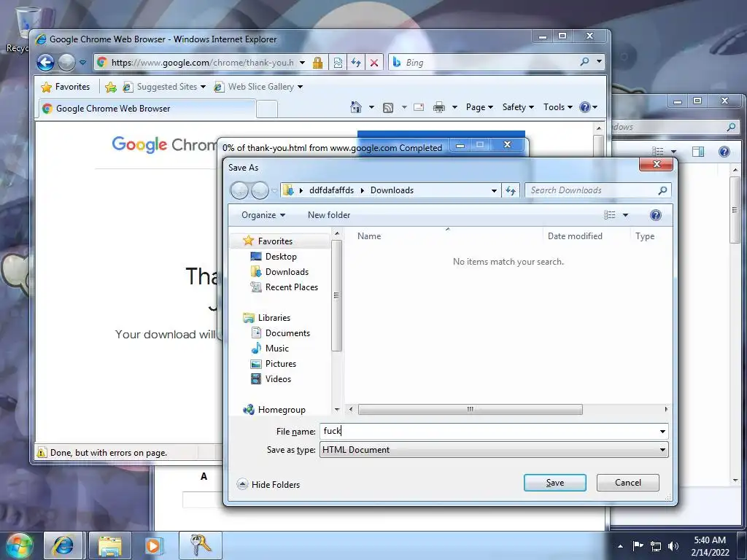Click the refresh icon beside Downloads path
This screenshot has width=747, height=560.
click(511, 190)
